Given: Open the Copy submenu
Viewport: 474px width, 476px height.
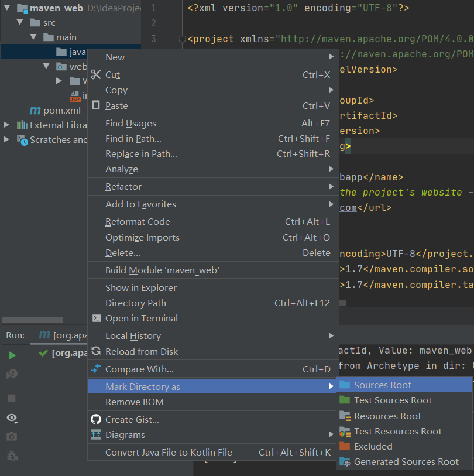Looking at the screenshot, I should pyautogui.click(x=213, y=90).
